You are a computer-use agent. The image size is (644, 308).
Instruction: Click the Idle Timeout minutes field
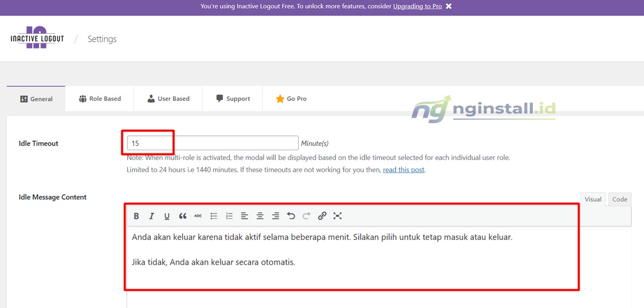(213, 143)
